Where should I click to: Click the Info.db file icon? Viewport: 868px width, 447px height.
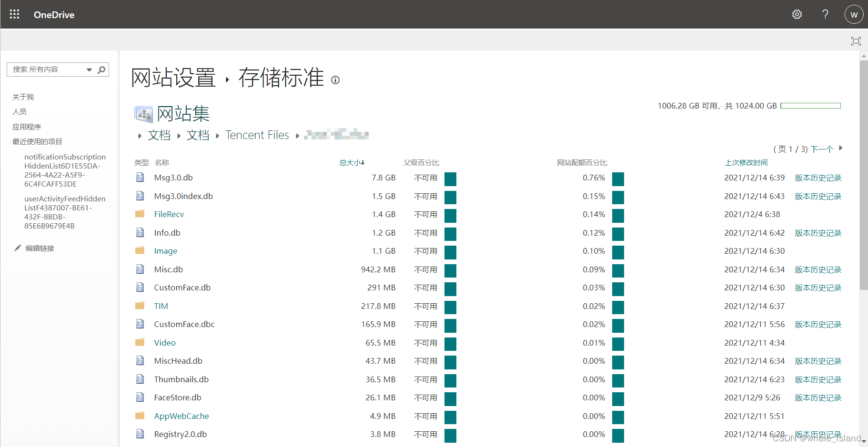[x=140, y=232]
